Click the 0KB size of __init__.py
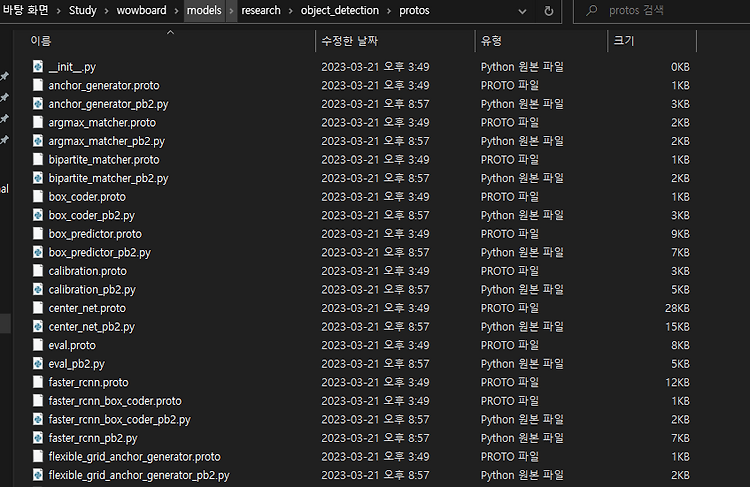750x487 pixels. tap(680, 66)
